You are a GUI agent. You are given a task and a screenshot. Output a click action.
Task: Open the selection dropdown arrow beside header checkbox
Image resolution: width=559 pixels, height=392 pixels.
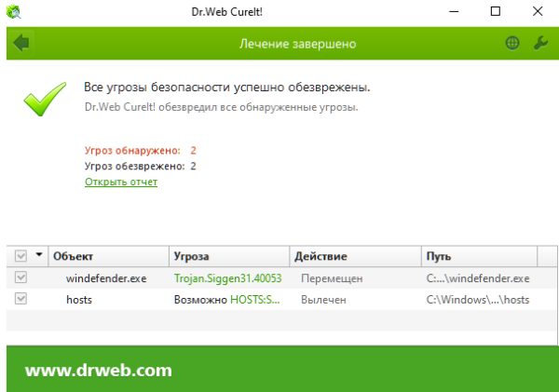coord(39,255)
